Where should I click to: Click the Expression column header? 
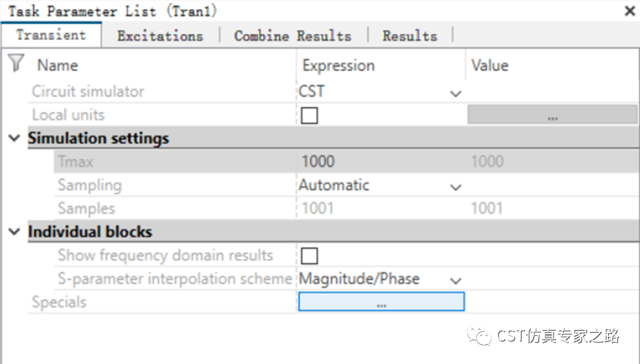(x=338, y=65)
